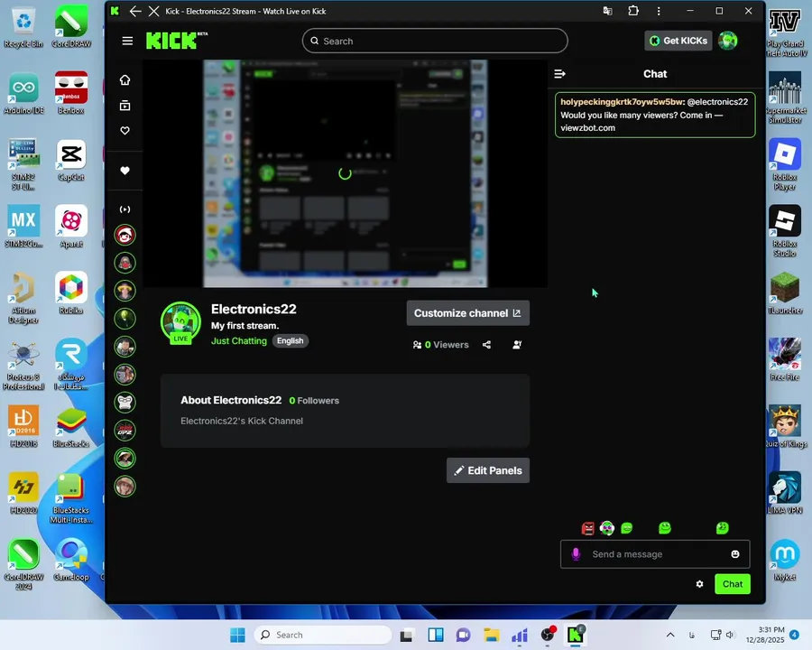Open Browse icon in Kick sidebar
812x650 pixels.
(125, 106)
